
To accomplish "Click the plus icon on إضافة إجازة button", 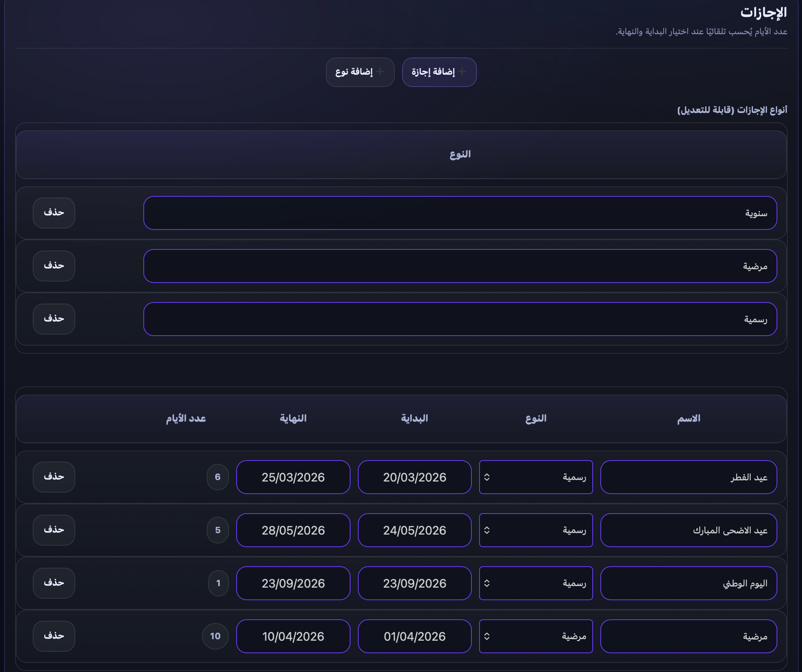I will (462, 72).
